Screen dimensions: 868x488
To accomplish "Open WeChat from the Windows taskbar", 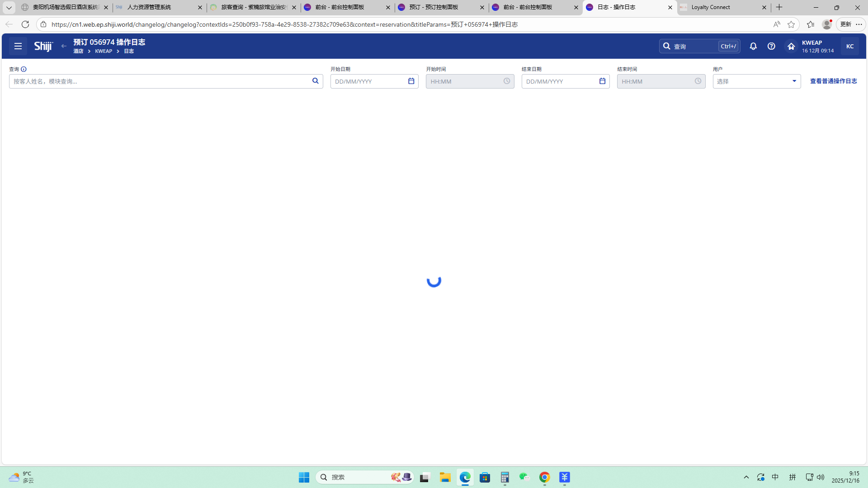I will pyautogui.click(x=524, y=477).
